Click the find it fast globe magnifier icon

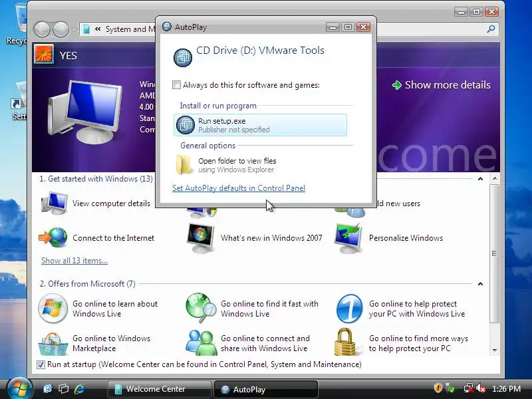point(201,308)
